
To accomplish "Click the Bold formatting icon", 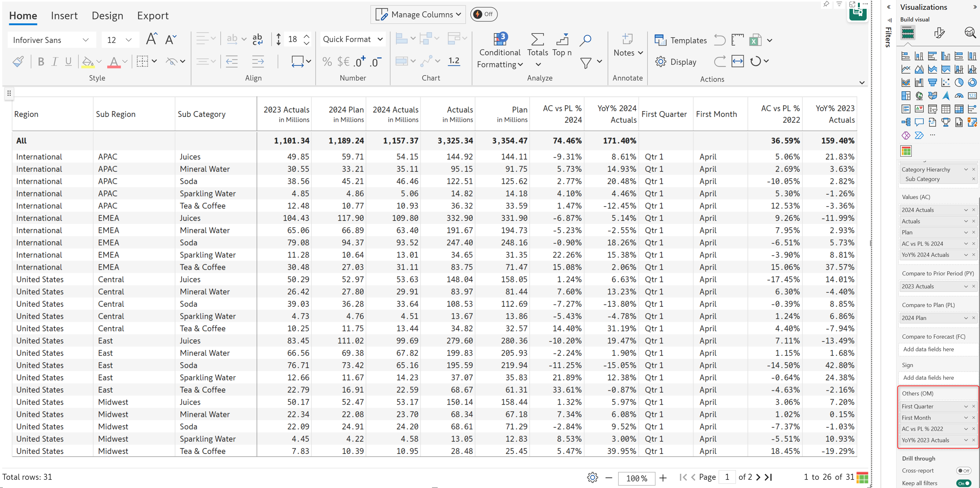I will [x=41, y=62].
